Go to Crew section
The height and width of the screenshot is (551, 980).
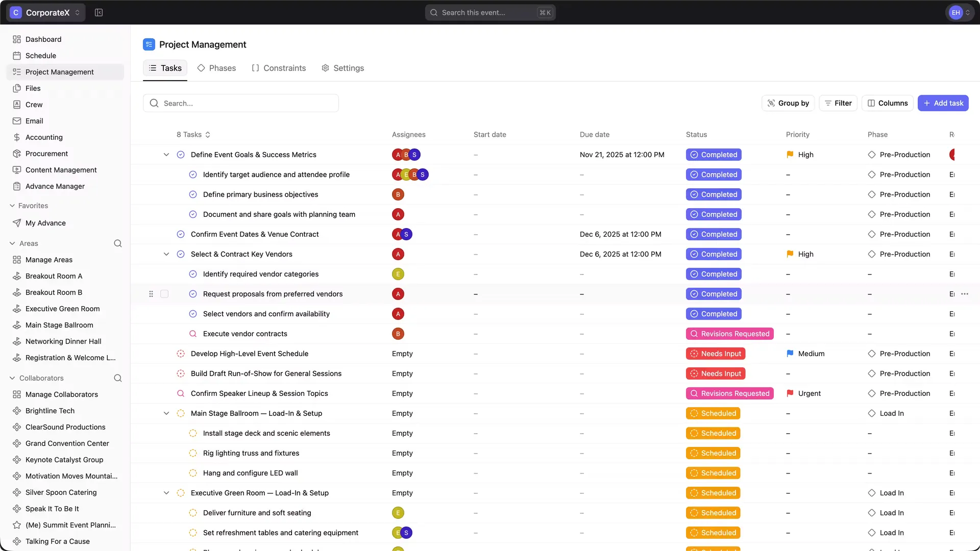click(65, 105)
